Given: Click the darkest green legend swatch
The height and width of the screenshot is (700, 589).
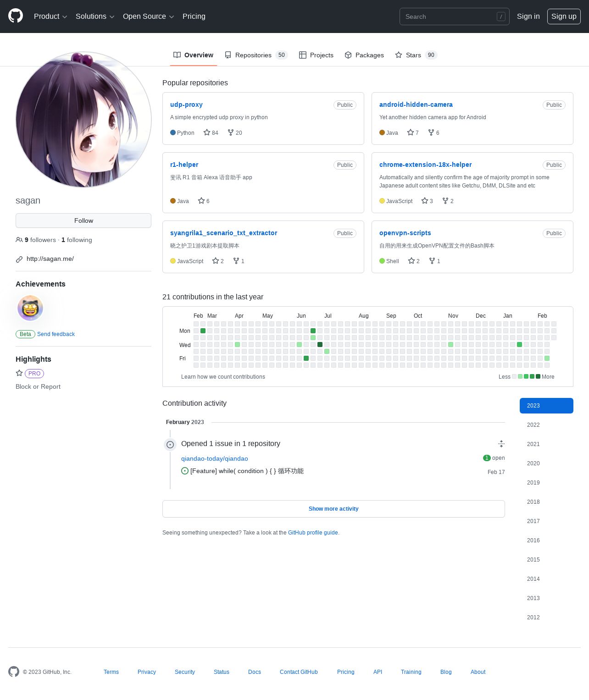Looking at the screenshot, I should point(538,376).
